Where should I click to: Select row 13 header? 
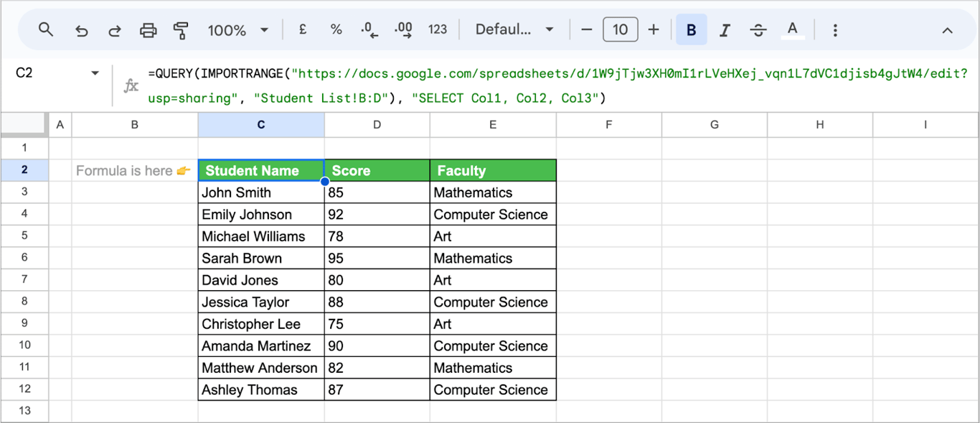pos(24,411)
